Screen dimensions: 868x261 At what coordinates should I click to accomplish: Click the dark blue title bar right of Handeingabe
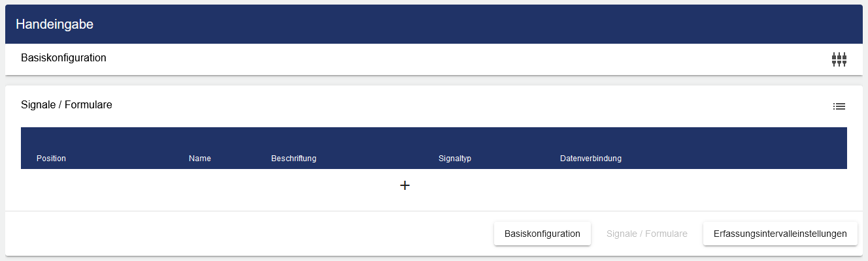[458, 24]
